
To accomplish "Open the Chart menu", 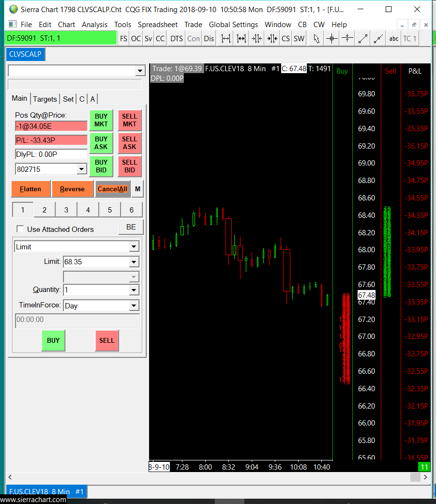I will (x=66, y=25).
